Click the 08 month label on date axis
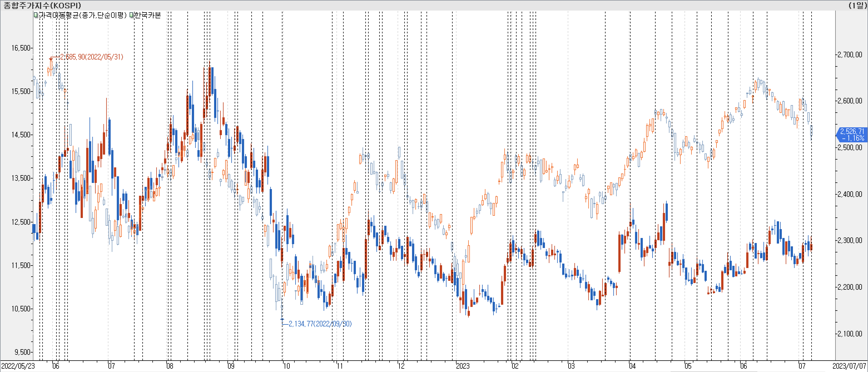Viewport: 868px width, 372px height. pyautogui.click(x=170, y=366)
